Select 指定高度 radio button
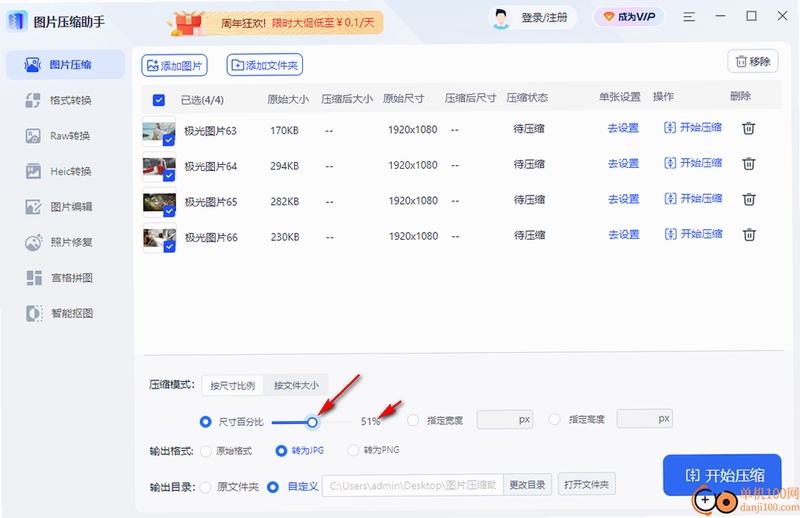This screenshot has height=518, width=800. [554, 420]
